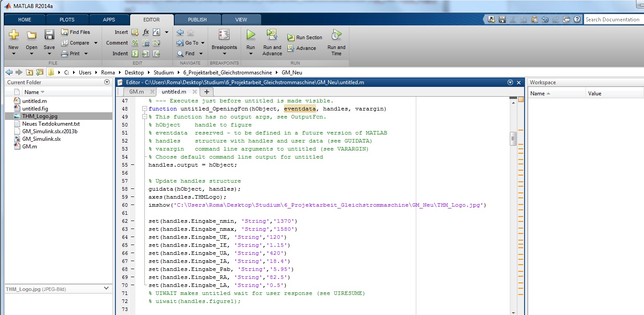The image size is (644, 315).
Task: Click the Comment percent icon
Action: tap(135, 43)
